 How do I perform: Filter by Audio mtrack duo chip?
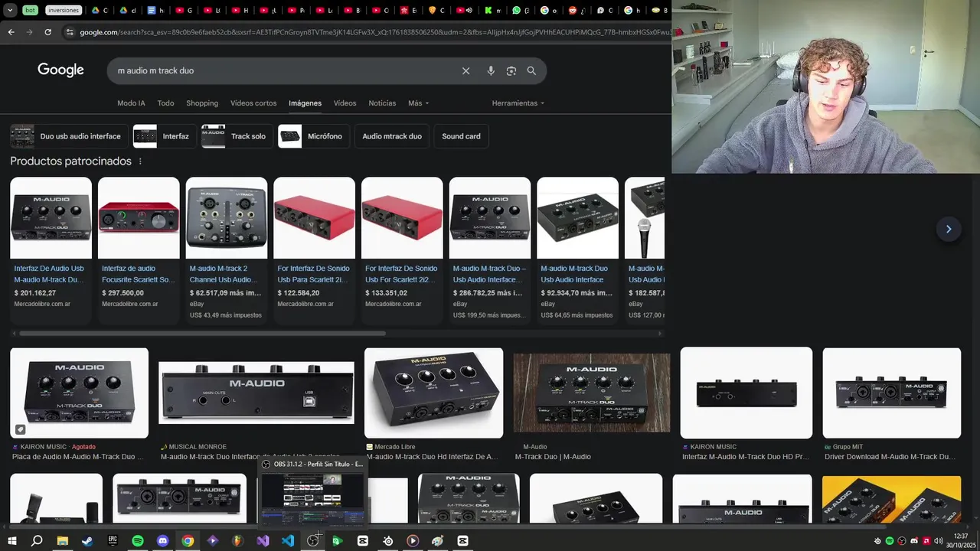(392, 136)
